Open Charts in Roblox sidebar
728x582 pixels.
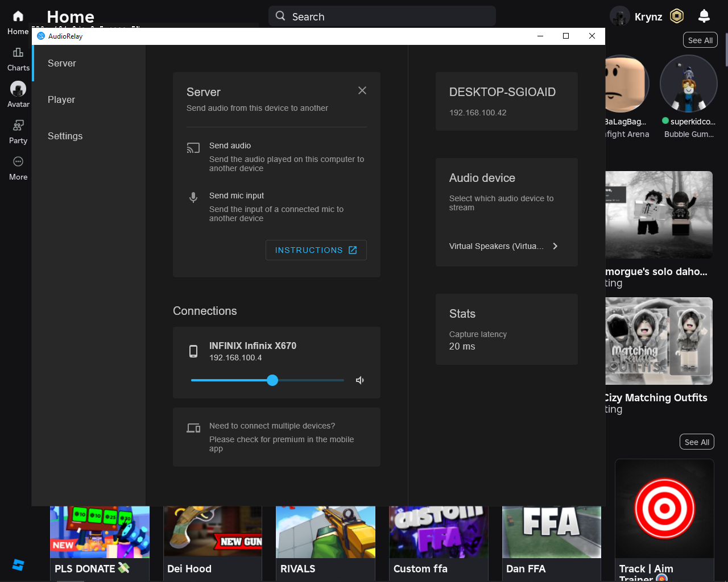[x=18, y=59]
